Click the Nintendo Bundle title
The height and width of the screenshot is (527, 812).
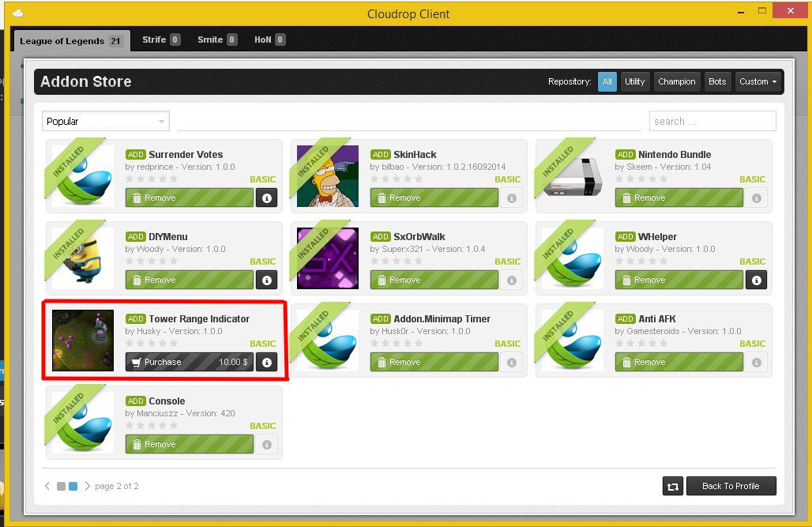tap(675, 154)
